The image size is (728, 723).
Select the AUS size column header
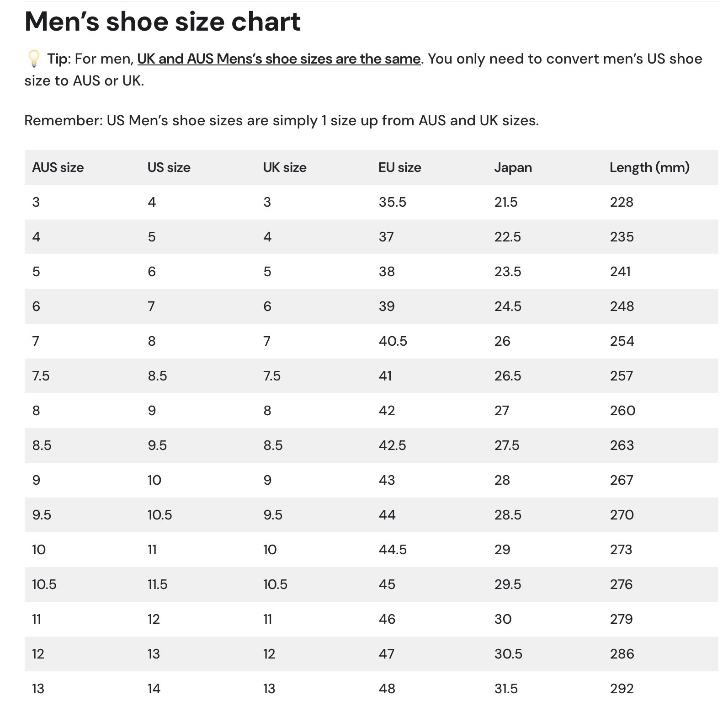pyautogui.click(x=58, y=167)
